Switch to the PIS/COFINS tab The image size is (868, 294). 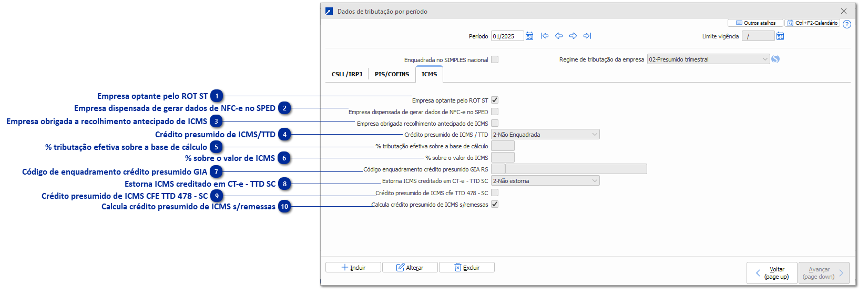[392, 74]
